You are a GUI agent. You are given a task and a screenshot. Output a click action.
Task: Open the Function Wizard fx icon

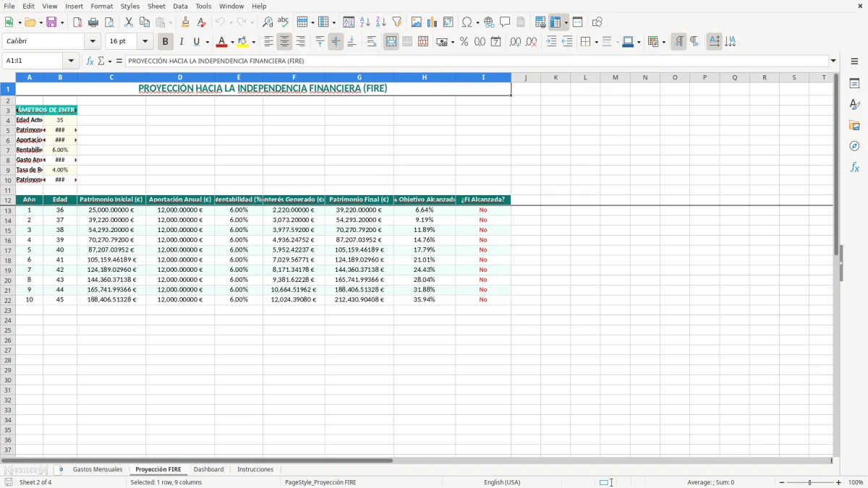click(90, 61)
